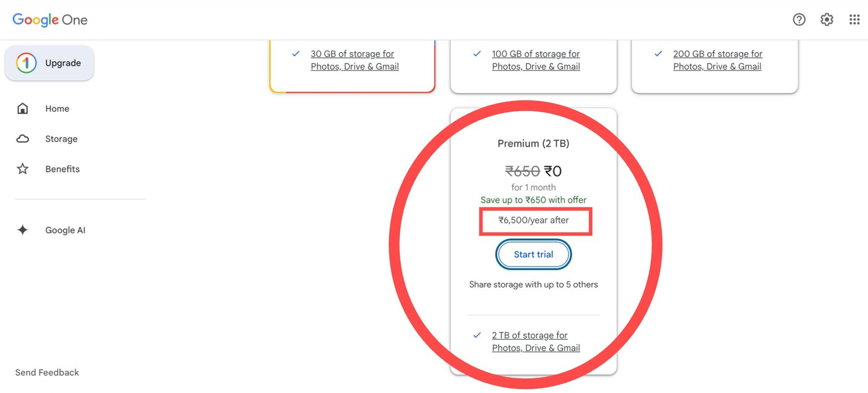Open the 2 TB storage link
Viewport: 868px width, 393px height.
tap(535, 341)
